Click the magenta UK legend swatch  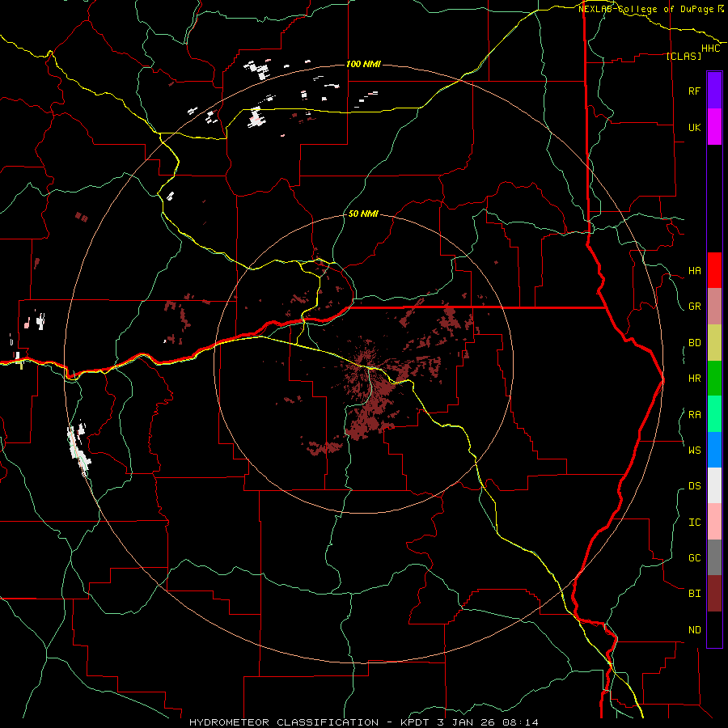(714, 127)
